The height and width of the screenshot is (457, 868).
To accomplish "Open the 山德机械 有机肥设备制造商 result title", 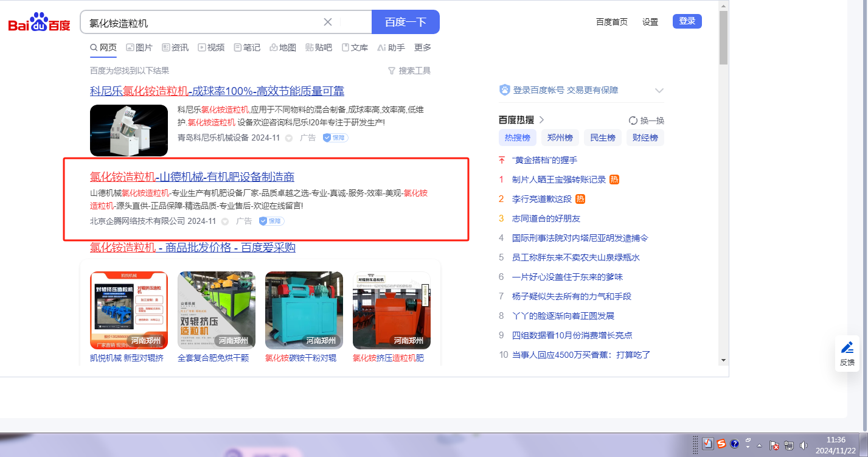I will tap(192, 177).
